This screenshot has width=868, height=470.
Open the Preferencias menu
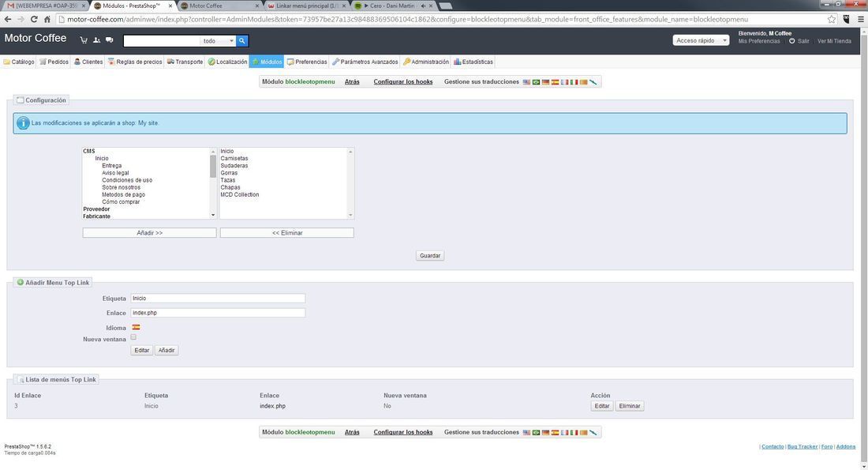click(307, 62)
